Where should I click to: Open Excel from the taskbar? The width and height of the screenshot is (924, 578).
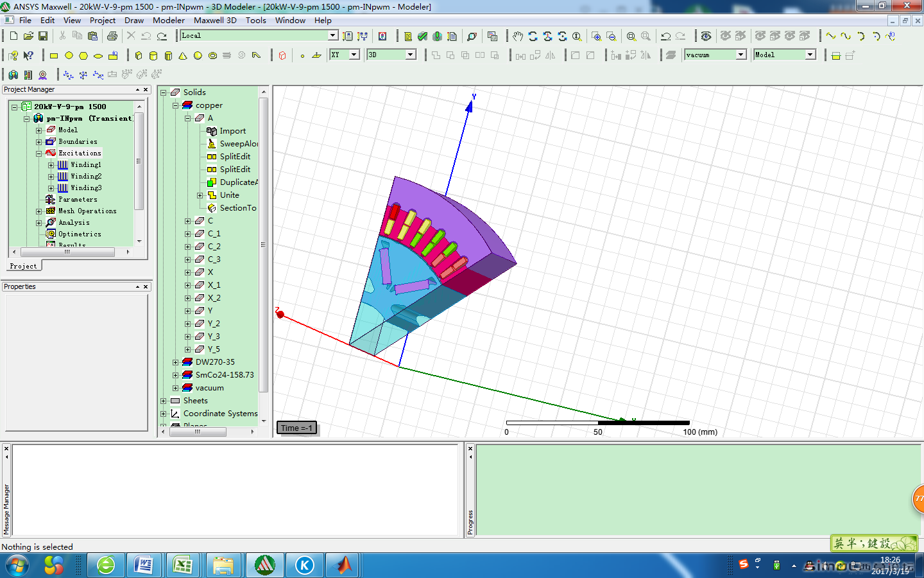click(x=184, y=566)
